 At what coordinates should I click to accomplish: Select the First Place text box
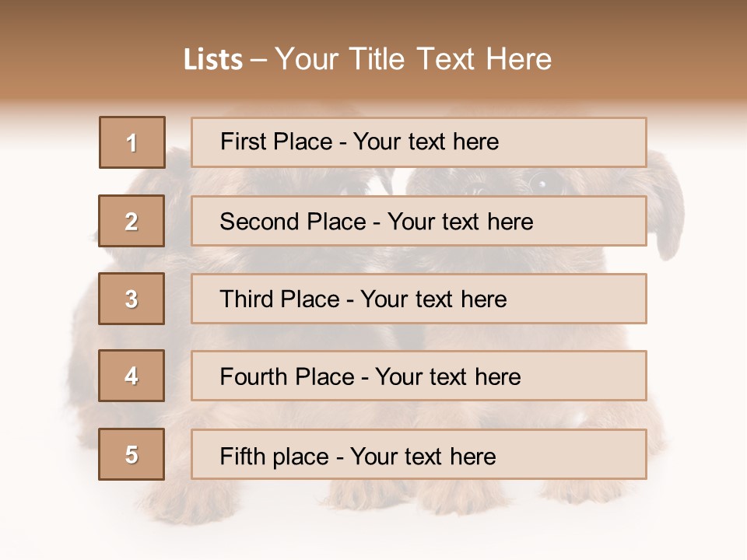click(x=419, y=142)
